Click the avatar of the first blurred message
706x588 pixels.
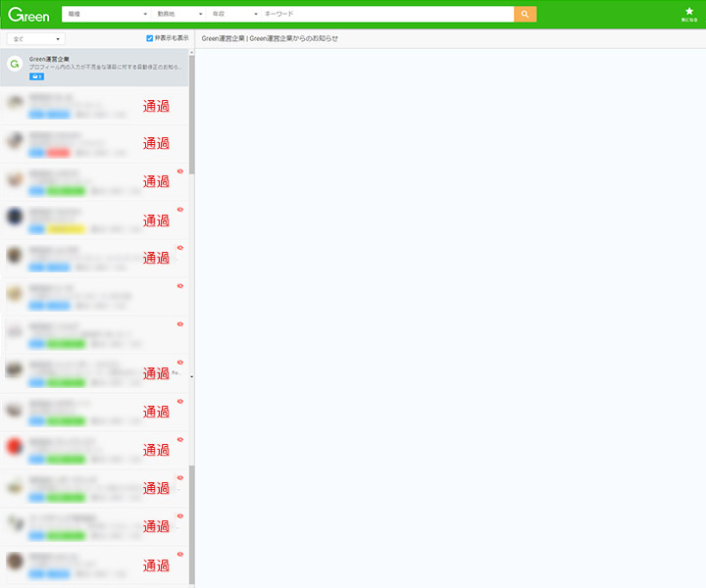point(15,102)
